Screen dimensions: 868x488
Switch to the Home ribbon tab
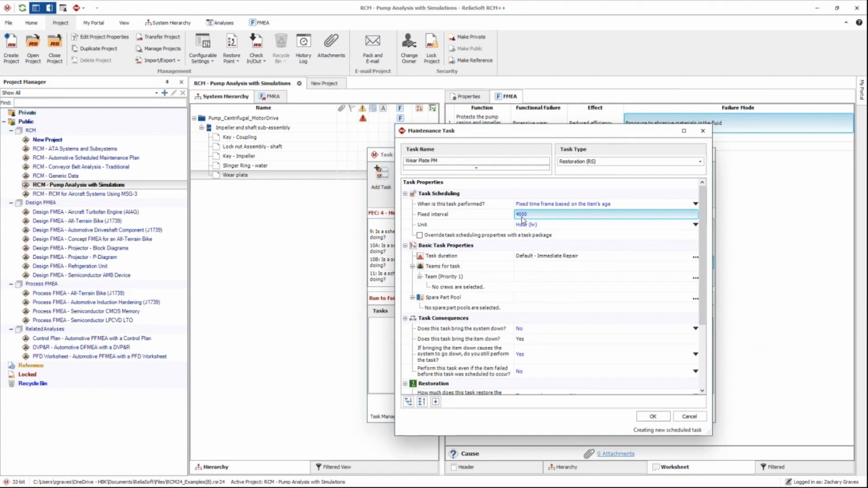click(x=31, y=22)
